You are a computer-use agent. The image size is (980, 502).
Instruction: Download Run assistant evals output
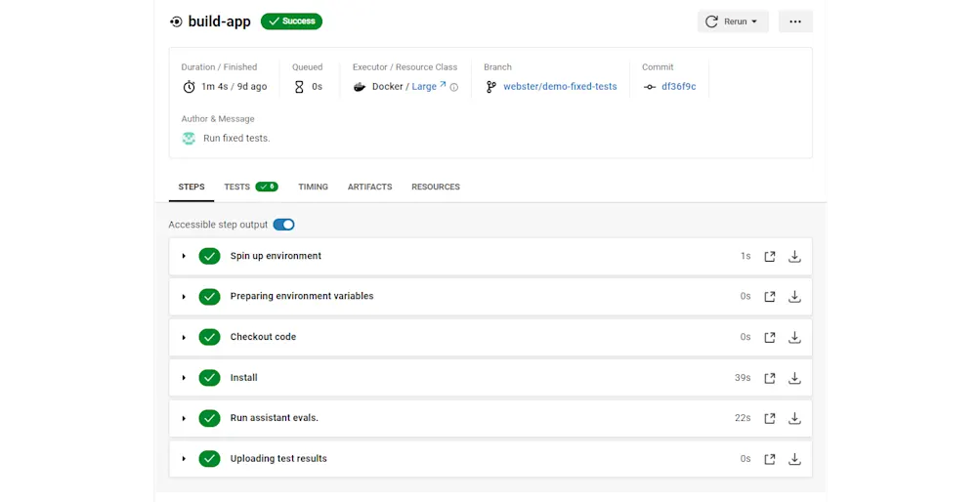point(794,418)
